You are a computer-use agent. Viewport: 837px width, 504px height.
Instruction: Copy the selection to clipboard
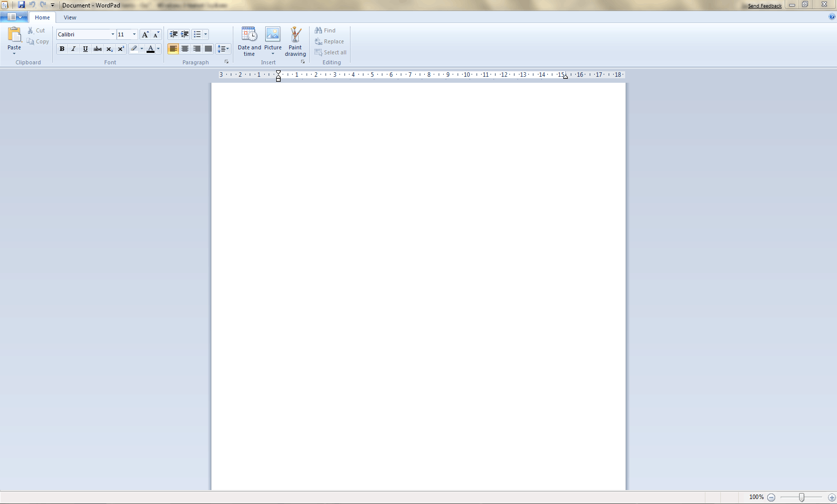[x=38, y=41]
